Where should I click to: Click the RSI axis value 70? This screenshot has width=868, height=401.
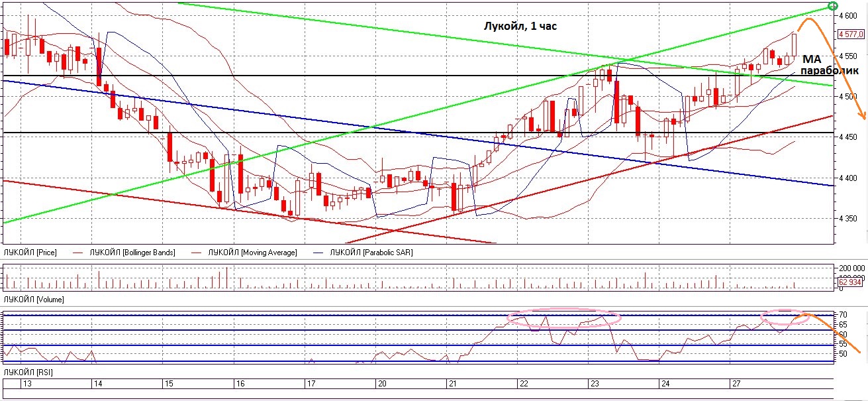(844, 314)
